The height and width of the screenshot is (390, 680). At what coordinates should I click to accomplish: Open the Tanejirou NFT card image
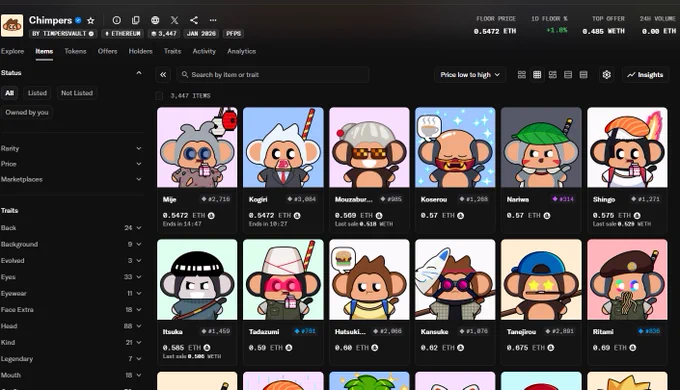point(541,279)
